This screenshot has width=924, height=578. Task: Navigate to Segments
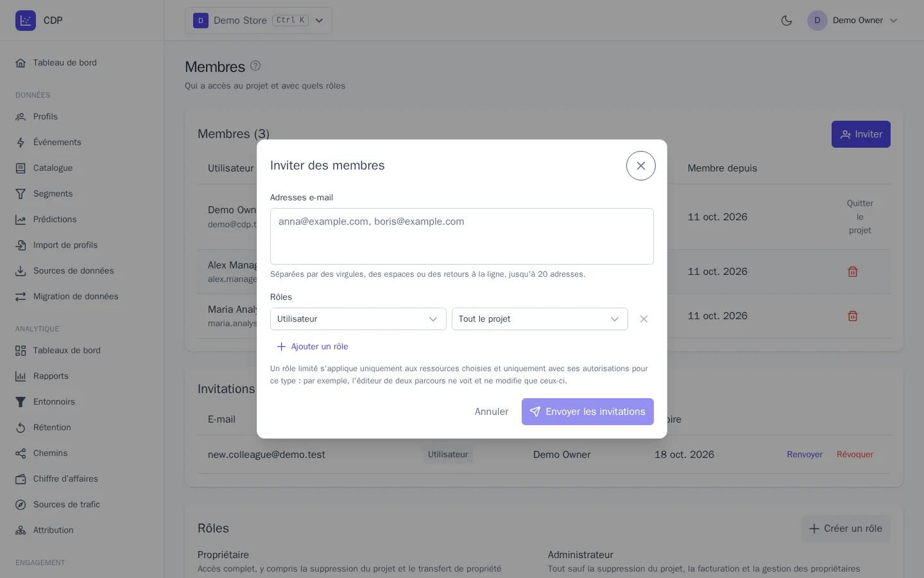(x=81, y=194)
